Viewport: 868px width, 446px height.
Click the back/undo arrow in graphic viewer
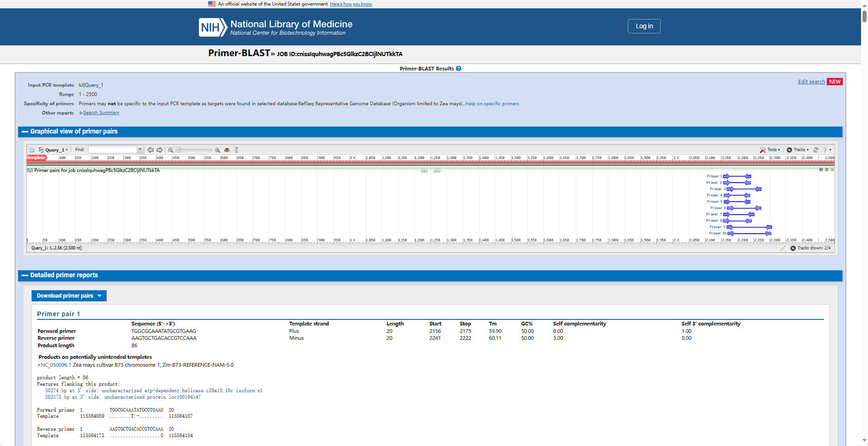tap(32, 150)
